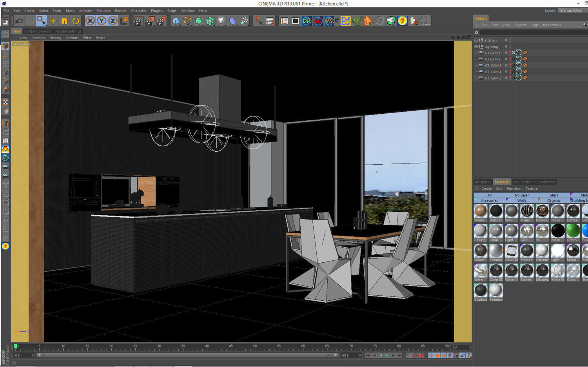Viewport: 588px width, 367px height.
Task: Activate the Rotate tool
Action: click(76, 21)
